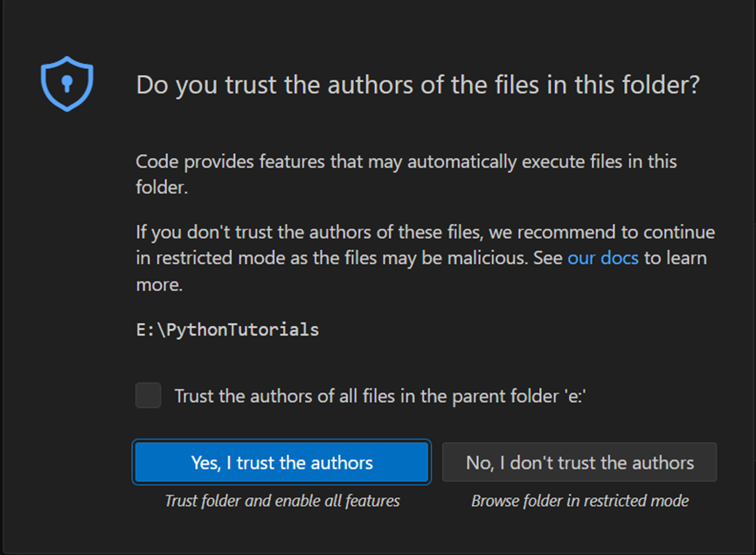The width and height of the screenshot is (756, 555).
Task: Click the 'Code provides features' paragraph
Action: (406, 174)
